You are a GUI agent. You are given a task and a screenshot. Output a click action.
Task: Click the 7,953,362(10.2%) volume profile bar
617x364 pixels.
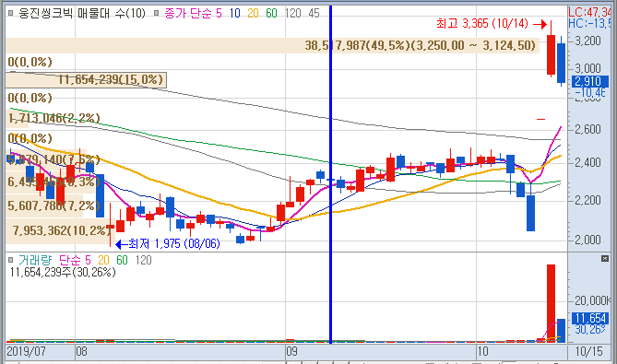coord(60,230)
